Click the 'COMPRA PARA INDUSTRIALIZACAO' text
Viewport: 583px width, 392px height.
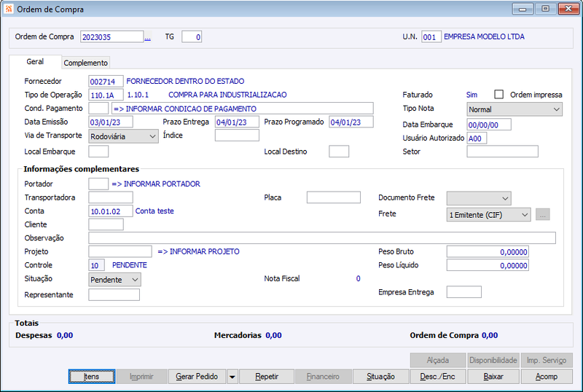(x=227, y=95)
